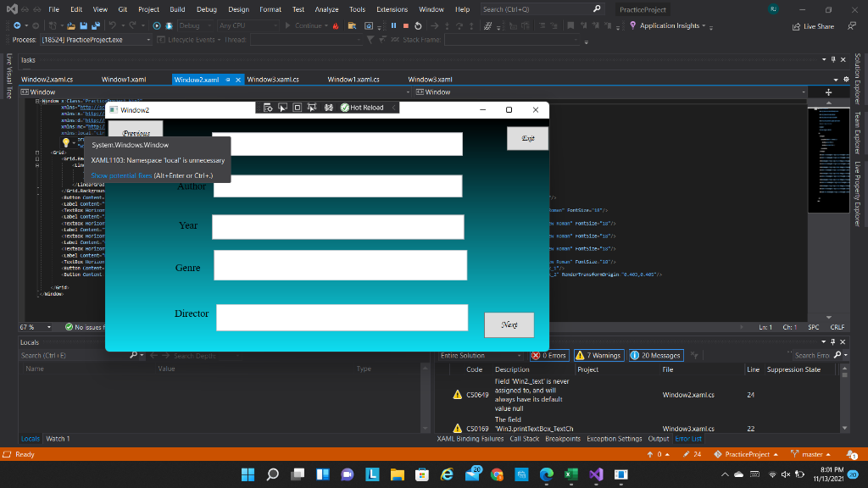Toggle pin on the Window2.xaml tab

[227, 80]
